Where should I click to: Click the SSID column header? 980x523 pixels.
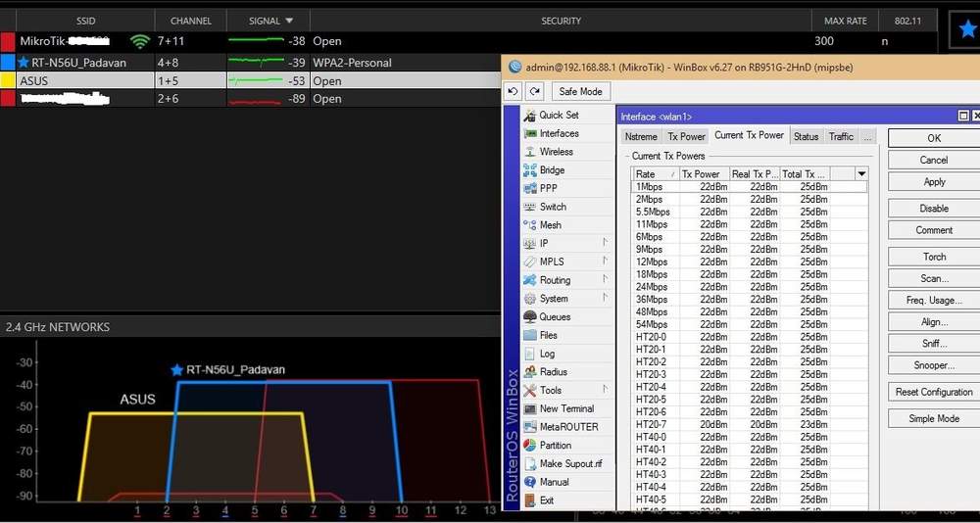[x=85, y=21]
